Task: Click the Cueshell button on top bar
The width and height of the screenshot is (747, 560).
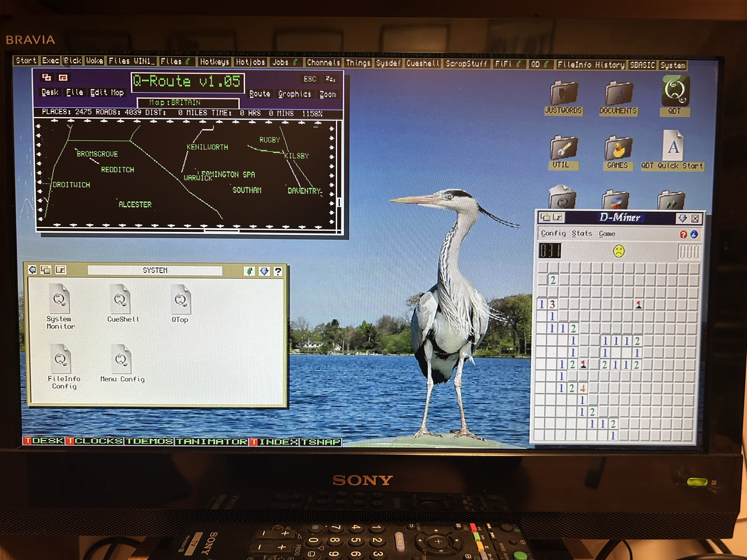Action: click(423, 64)
